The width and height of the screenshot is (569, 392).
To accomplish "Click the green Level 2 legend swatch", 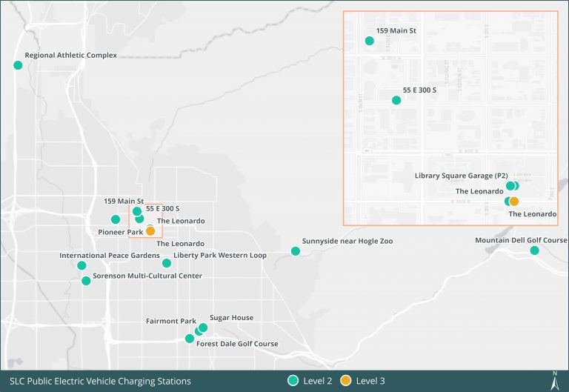I will pyautogui.click(x=293, y=380).
